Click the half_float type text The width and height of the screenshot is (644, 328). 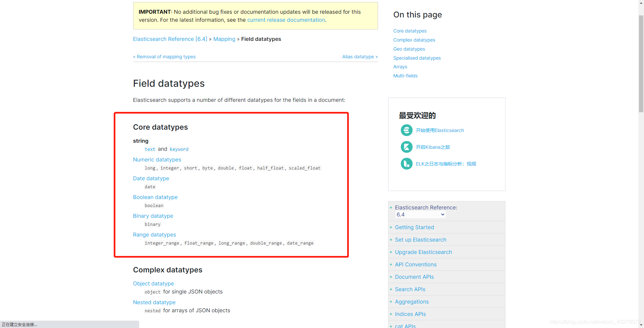[x=270, y=168]
